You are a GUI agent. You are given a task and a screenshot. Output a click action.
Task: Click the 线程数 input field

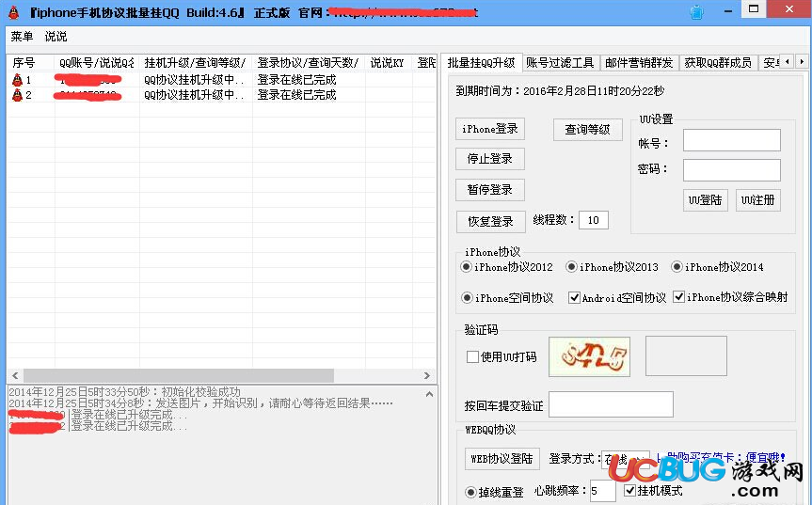[x=594, y=220]
